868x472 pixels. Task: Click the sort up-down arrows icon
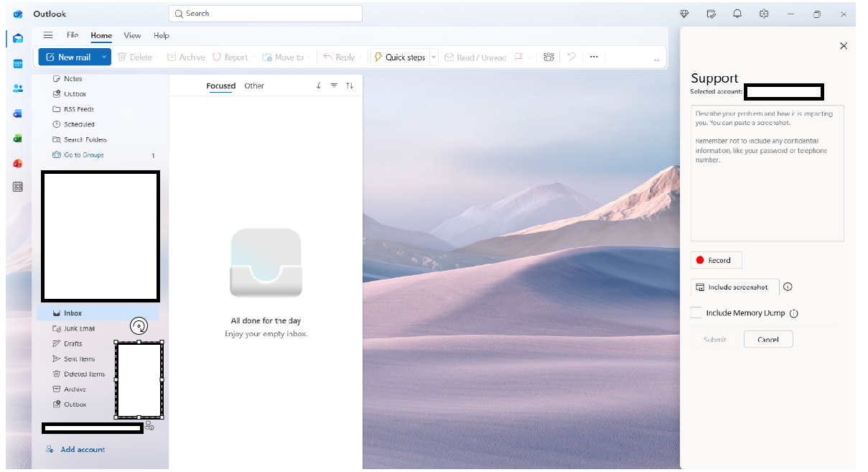(x=350, y=85)
